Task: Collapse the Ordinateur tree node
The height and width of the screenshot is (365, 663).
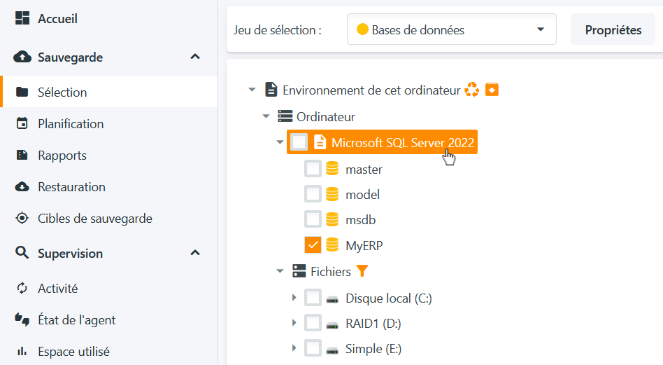Action: tap(266, 116)
